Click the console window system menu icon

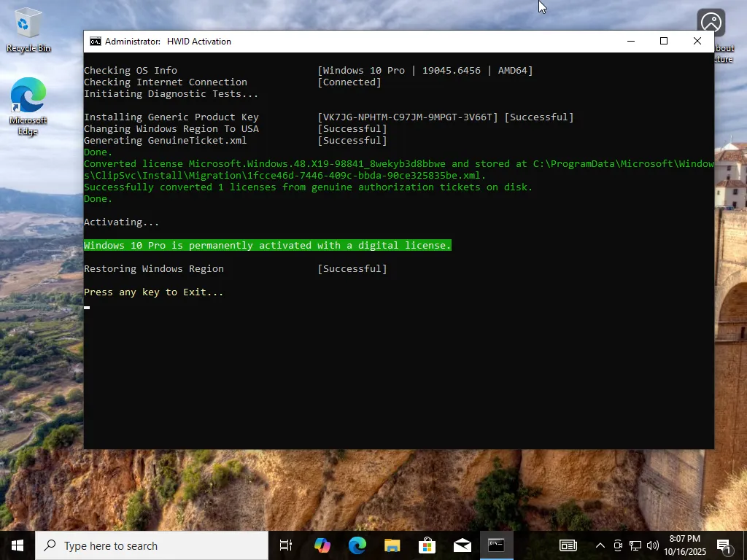click(x=96, y=42)
